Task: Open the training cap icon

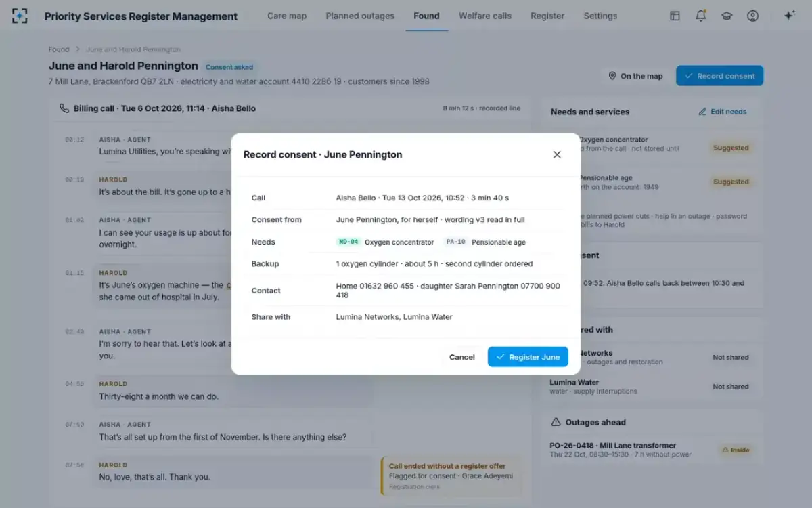Action: pos(727,16)
